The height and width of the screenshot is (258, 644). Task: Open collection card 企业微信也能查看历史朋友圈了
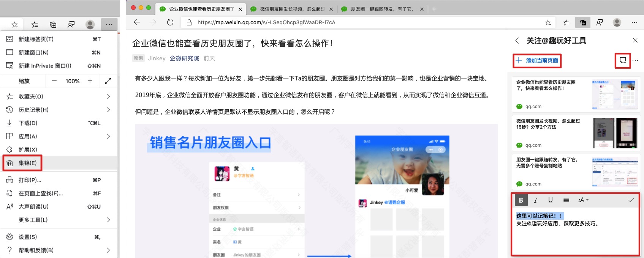(576, 94)
